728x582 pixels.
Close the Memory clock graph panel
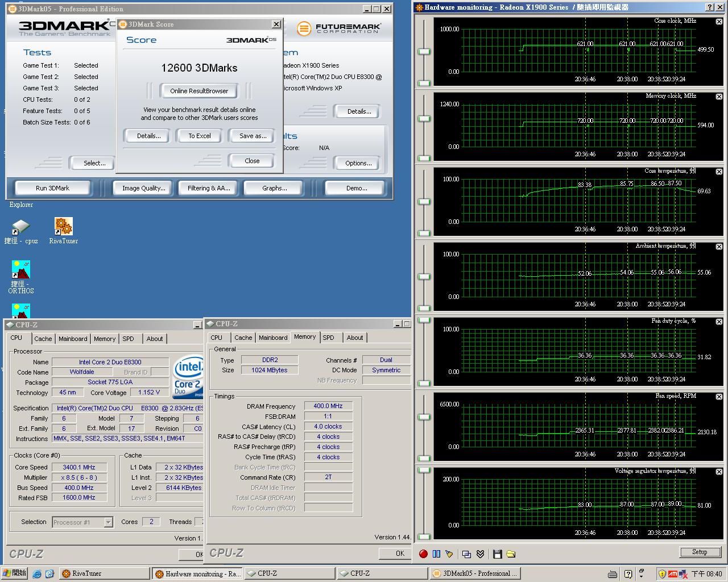tap(719, 97)
